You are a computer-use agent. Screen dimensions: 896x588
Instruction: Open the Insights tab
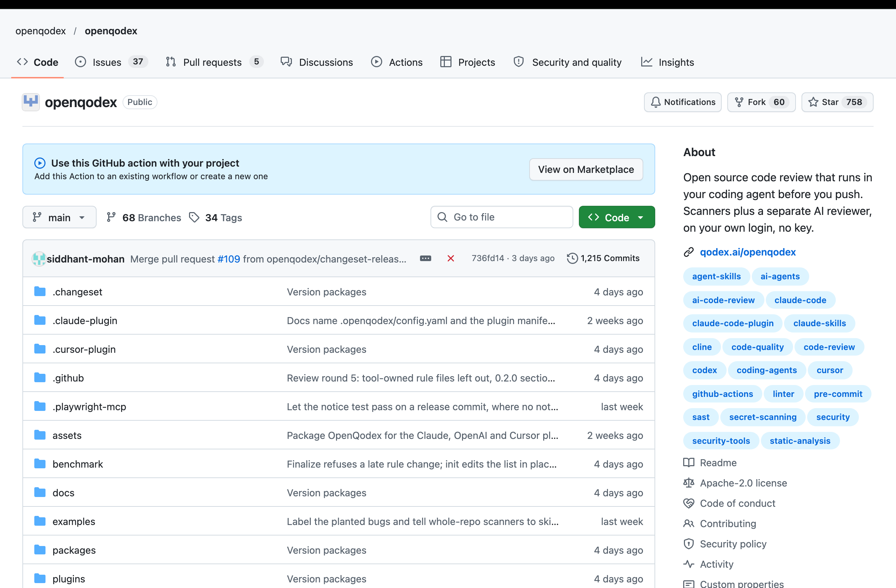667,62
